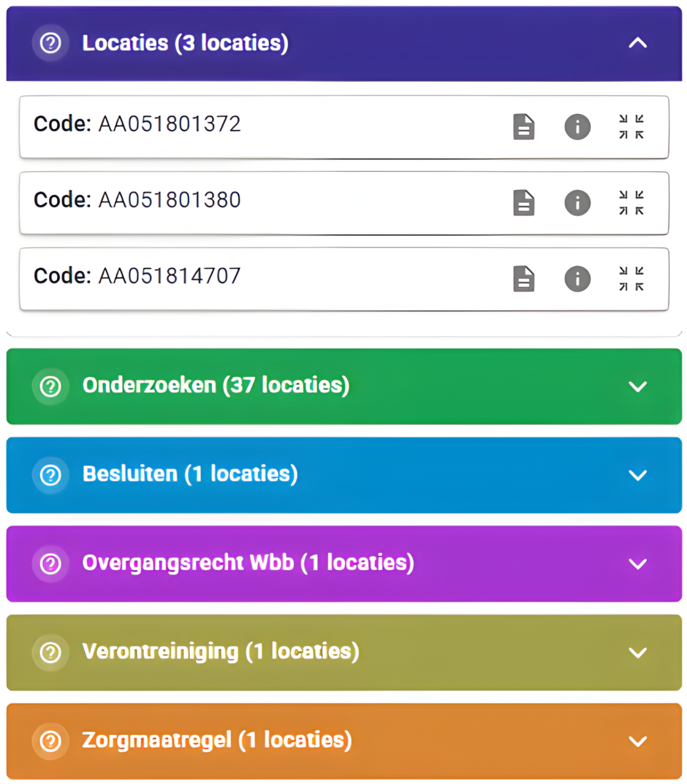Open document icon for code AA051801372
687x784 pixels.
(x=523, y=127)
